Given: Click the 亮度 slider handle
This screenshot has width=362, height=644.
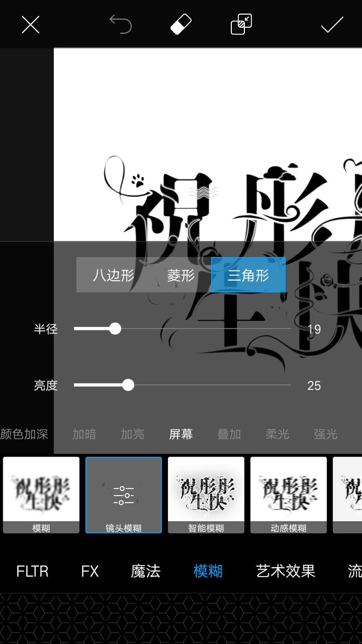Looking at the screenshot, I should [128, 385].
